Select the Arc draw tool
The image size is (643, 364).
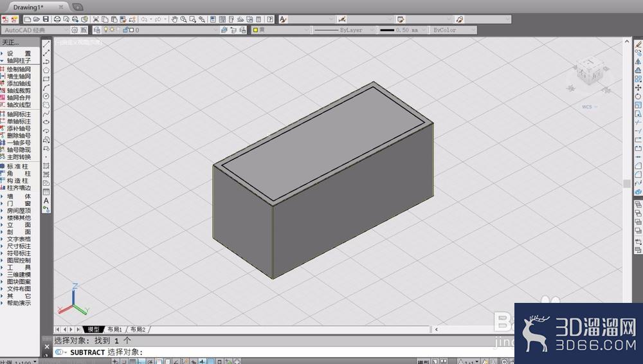[46, 87]
